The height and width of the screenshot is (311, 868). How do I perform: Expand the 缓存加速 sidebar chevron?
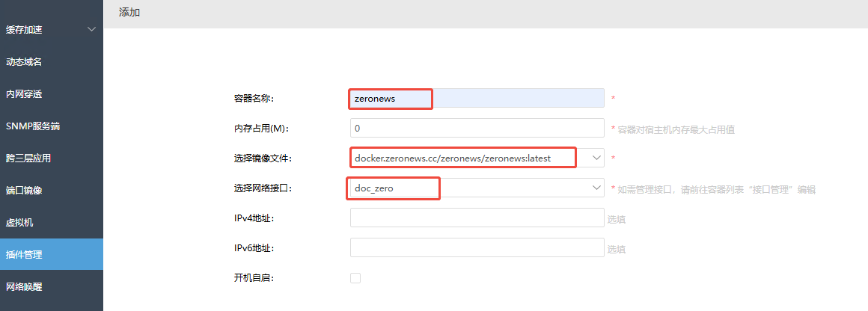pyautogui.click(x=92, y=29)
